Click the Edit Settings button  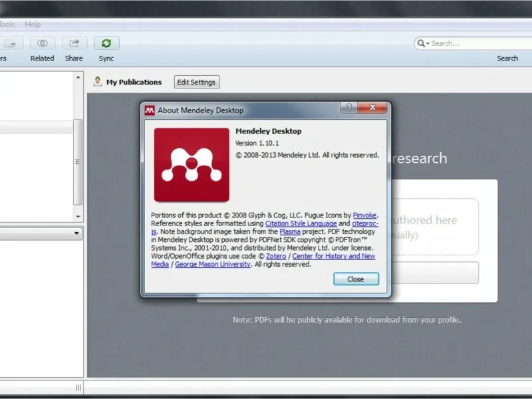[x=197, y=82]
